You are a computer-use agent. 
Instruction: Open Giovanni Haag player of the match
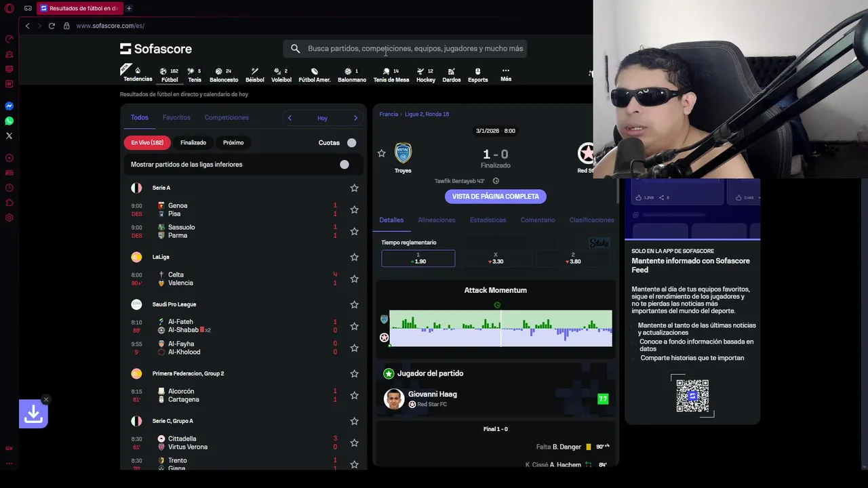click(495, 399)
